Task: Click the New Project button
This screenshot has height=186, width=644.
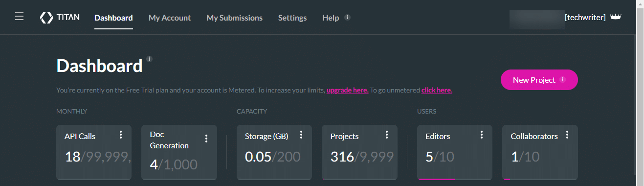Action: point(539,80)
